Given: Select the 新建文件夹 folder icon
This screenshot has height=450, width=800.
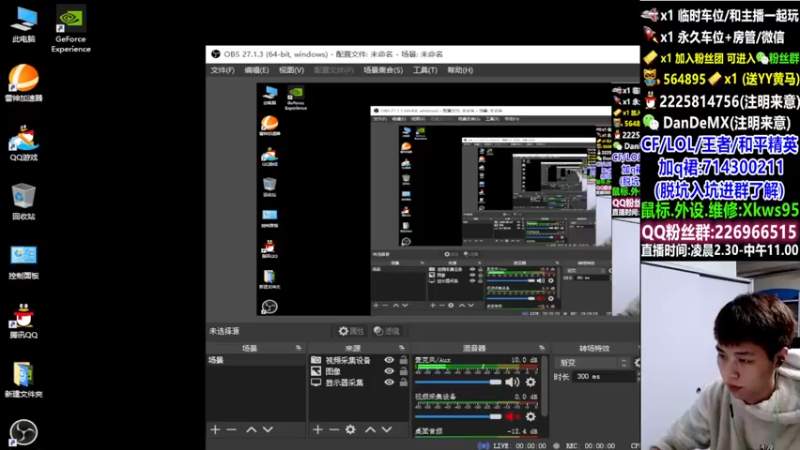Looking at the screenshot, I should coord(23,380).
